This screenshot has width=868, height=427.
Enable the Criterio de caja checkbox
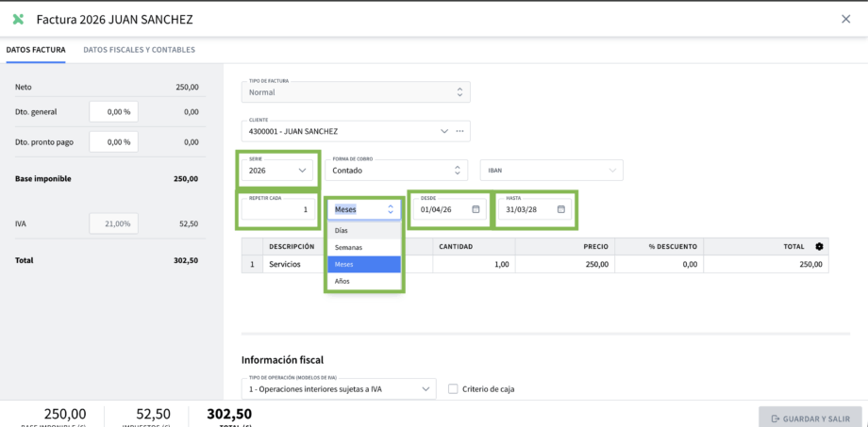[453, 388]
